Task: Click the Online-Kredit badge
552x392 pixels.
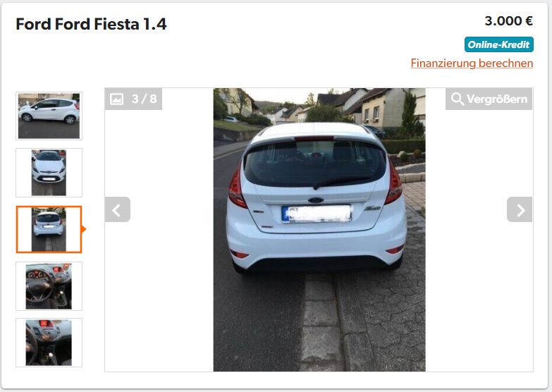Action: (499, 44)
